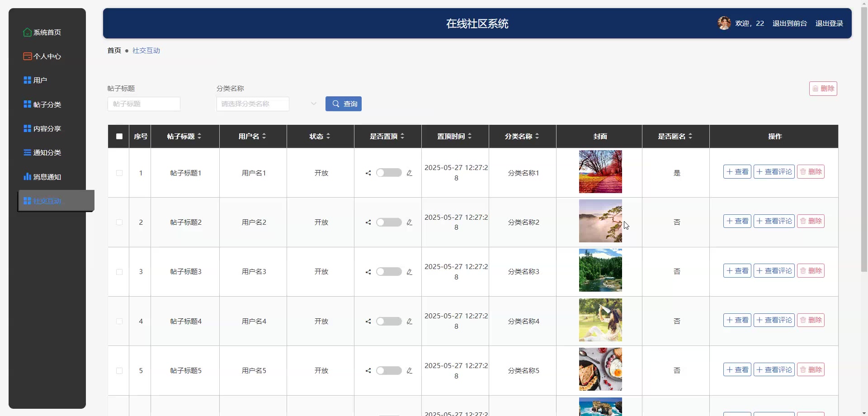This screenshot has width=868, height=416.
Task: Click the 帖子标题 search input field
Action: point(144,104)
